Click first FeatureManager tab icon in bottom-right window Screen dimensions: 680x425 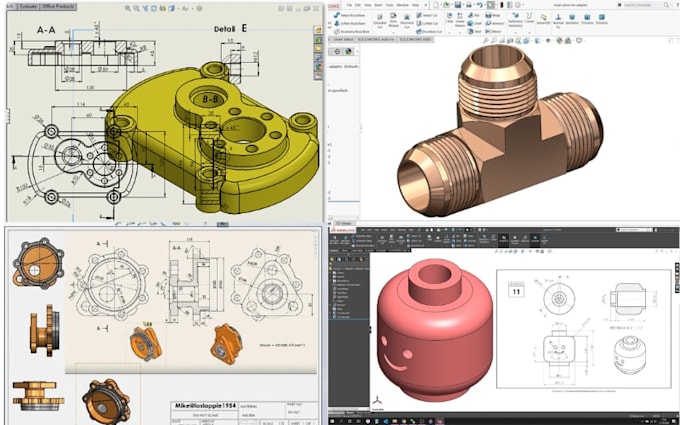coord(332,259)
